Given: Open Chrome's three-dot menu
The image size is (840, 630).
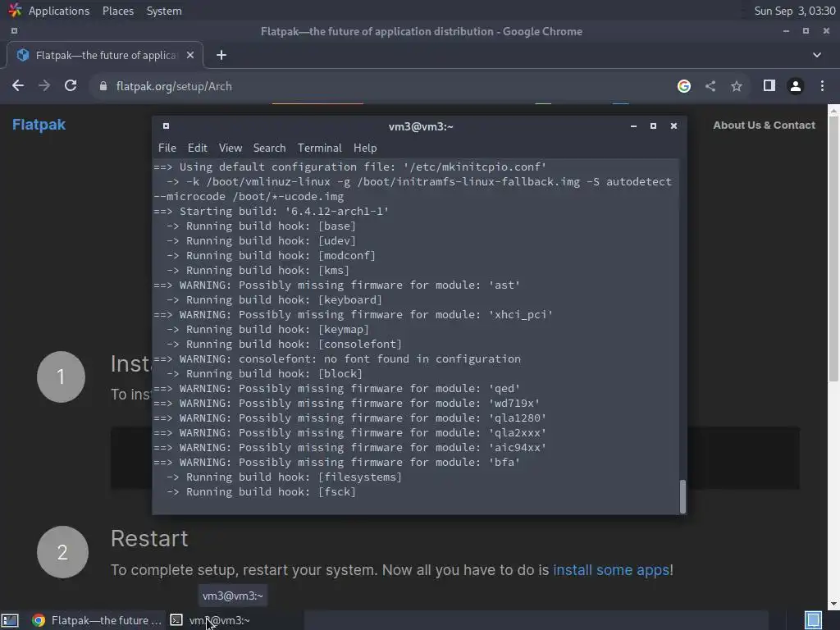Looking at the screenshot, I should (822, 85).
